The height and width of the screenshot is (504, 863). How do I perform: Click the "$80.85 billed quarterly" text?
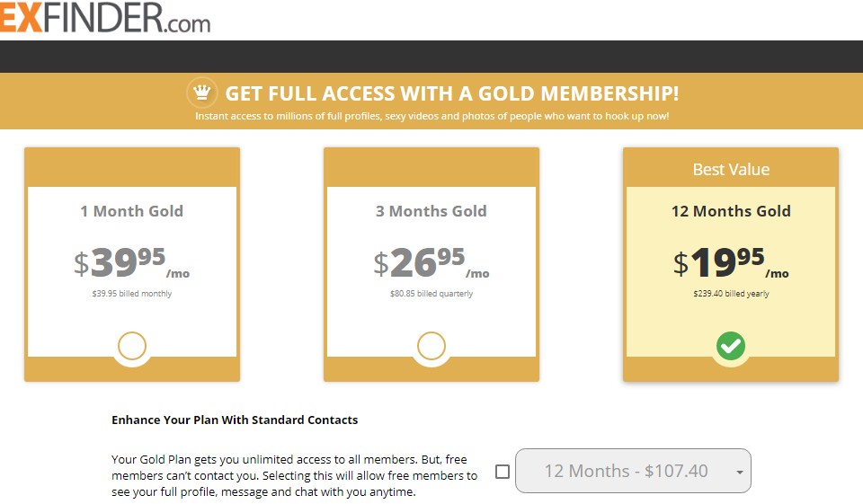(x=431, y=294)
